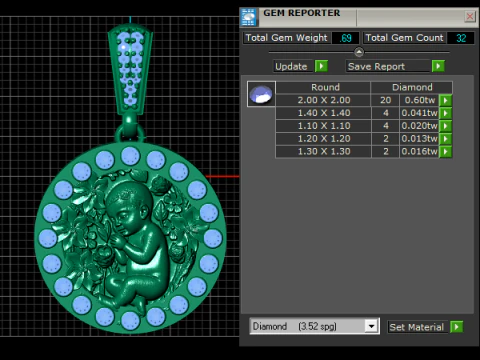Click the top center gem on the pendant rim
The height and width of the screenshot is (360, 480).
click(x=130, y=156)
